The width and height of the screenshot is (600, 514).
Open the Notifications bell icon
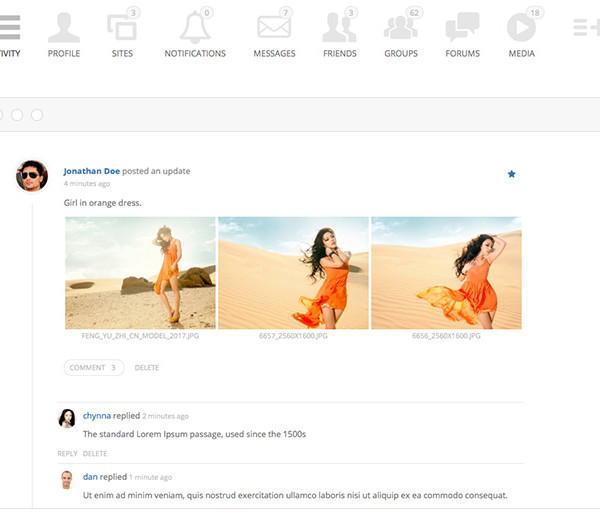tap(195, 28)
